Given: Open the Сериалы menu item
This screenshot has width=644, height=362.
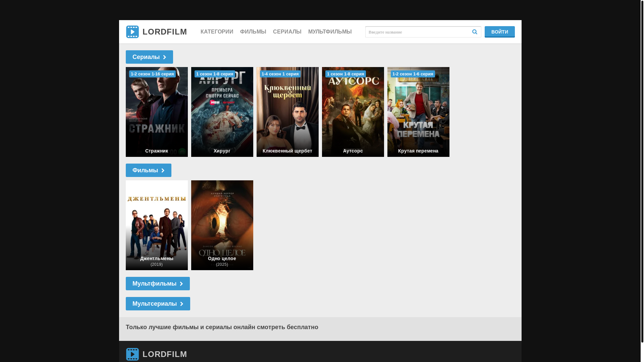Looking at the screenshot, I should 287,32.
